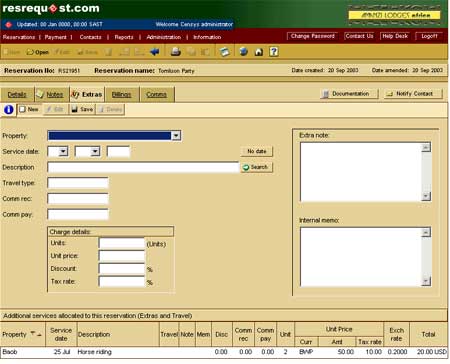
Task: Open the Information menu
Action: (x=207, y=37)
